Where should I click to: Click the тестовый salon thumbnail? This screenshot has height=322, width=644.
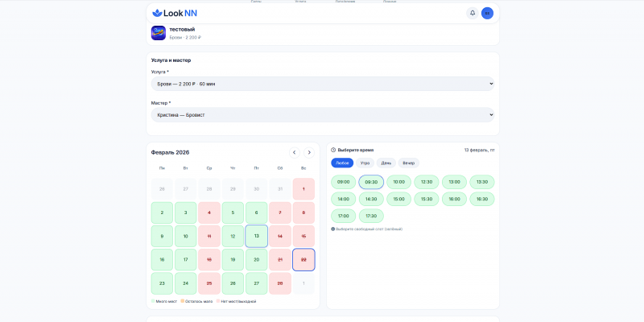click(158, 33)
